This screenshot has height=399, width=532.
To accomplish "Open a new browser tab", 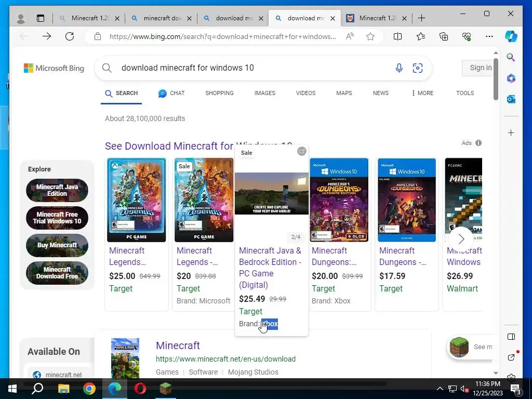I will (x=421, y=18).
